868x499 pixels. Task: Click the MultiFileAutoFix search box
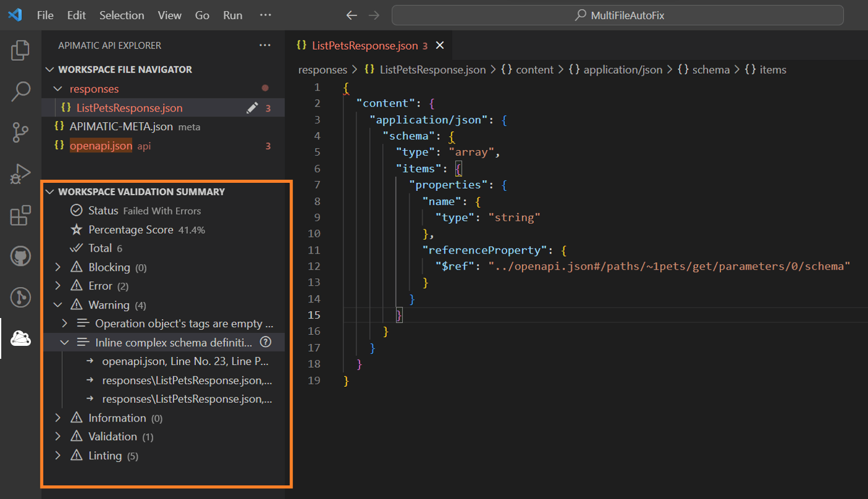click(x=618, y=15)
